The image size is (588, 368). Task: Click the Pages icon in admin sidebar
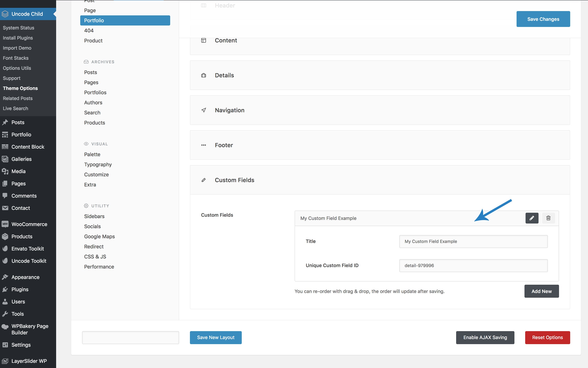5,183
